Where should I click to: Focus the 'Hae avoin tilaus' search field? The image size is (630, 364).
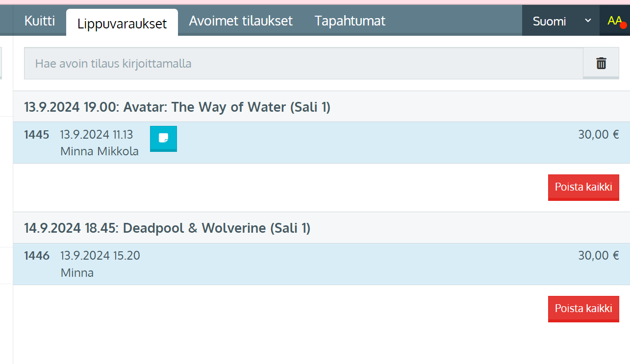(303, 64)
